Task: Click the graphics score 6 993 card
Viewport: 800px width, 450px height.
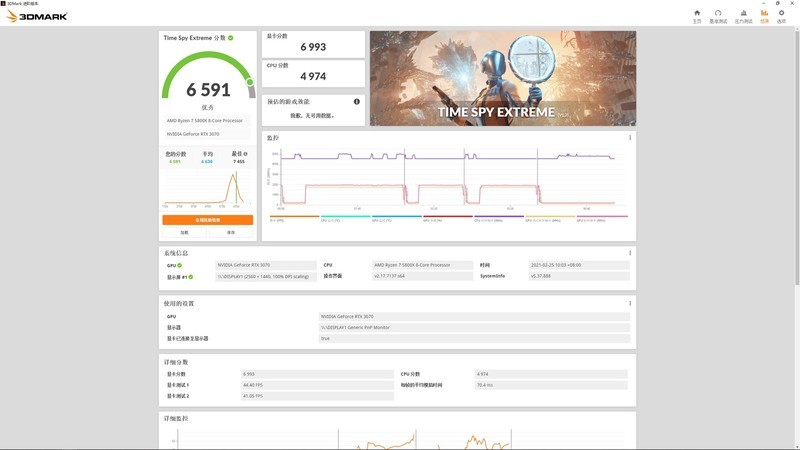Action: pos(313,44)
